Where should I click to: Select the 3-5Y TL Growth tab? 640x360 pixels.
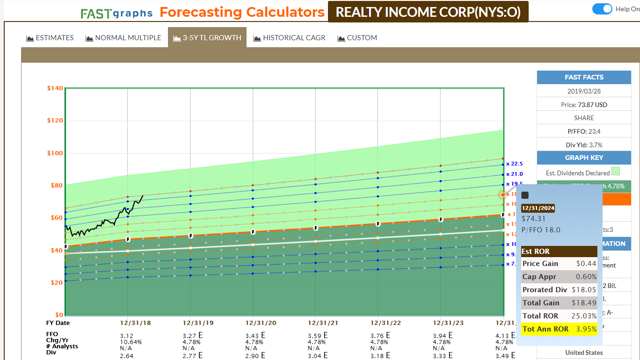[x=207, y=38]
